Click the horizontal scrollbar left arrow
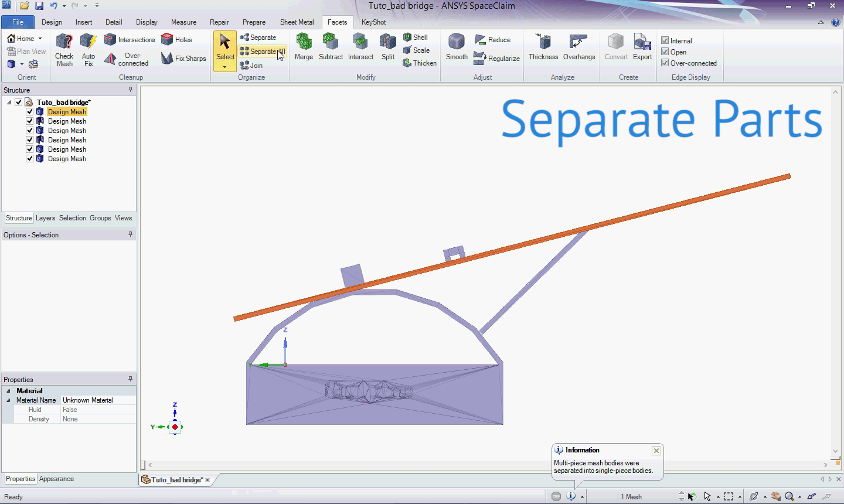This screenshot has height=504, width=844. 150,465
